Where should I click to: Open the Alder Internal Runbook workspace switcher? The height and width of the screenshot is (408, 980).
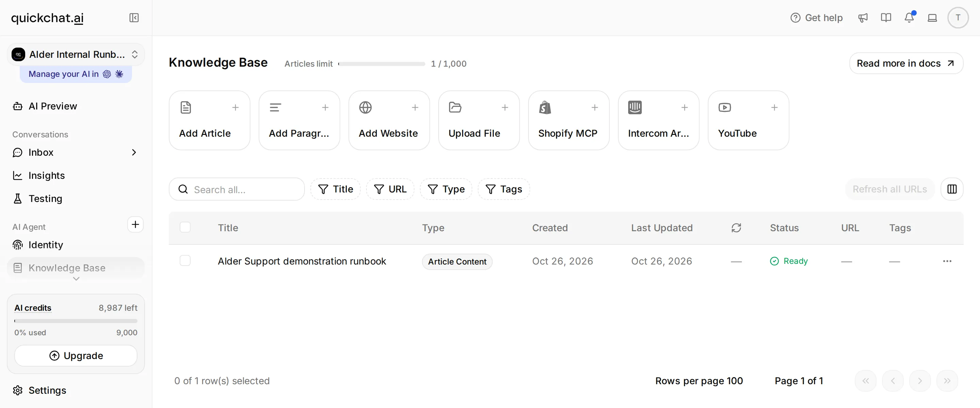pyautogui.click(x=76, y=54)
